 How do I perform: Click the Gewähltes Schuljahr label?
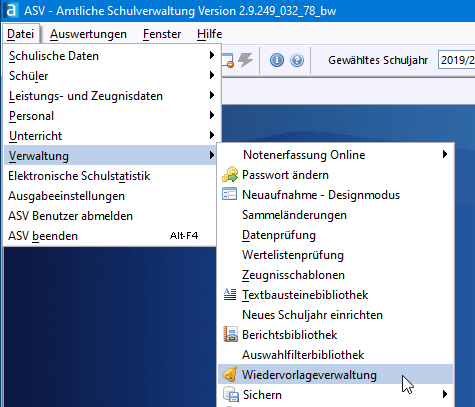(378, 60)
